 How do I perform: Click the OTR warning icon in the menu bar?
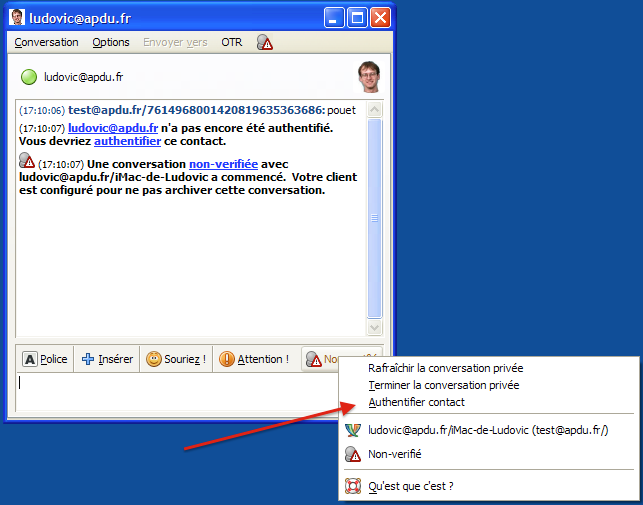264,42
